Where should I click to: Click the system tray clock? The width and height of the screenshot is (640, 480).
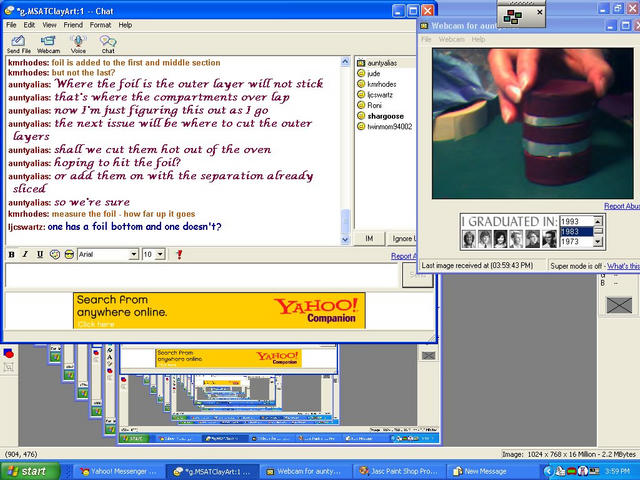click(620, 471)
